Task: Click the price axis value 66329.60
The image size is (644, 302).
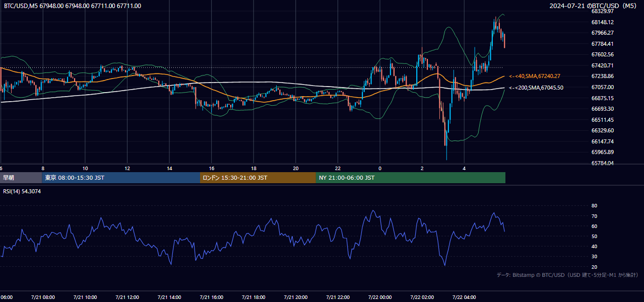Action: click(x=603, y=130)
